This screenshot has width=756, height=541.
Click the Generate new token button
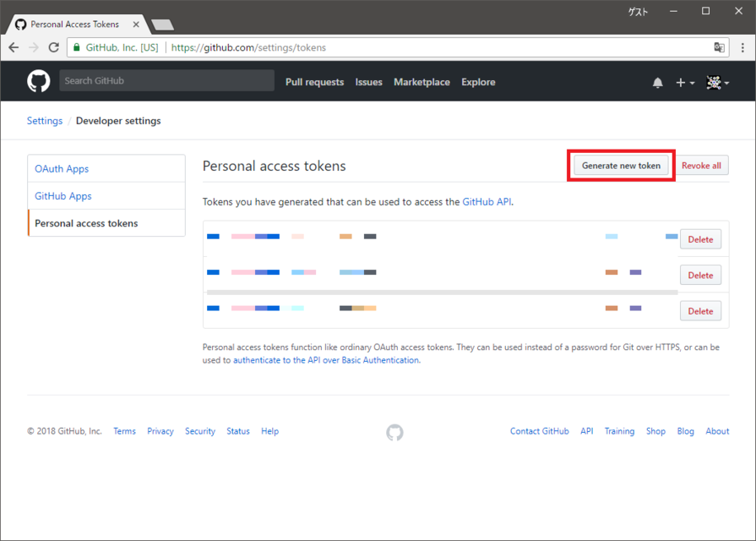tap(621, 165)
